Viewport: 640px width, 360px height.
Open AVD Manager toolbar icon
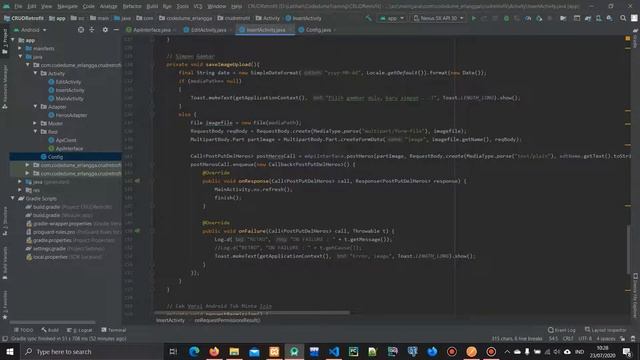[x=598, y=18]
